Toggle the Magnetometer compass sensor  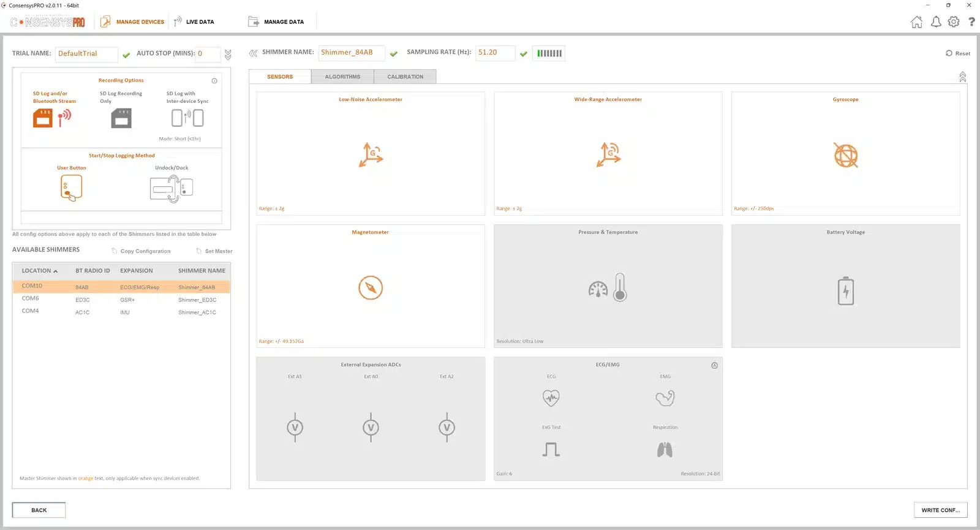371,287
